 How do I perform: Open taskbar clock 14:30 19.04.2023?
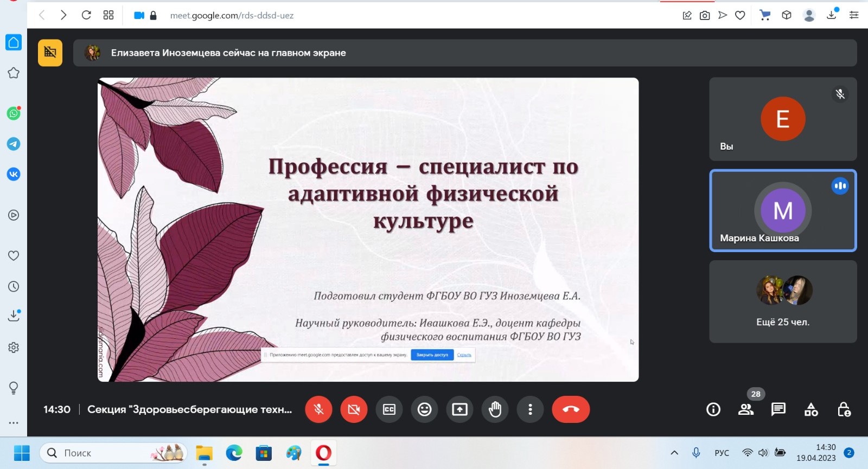816,453
